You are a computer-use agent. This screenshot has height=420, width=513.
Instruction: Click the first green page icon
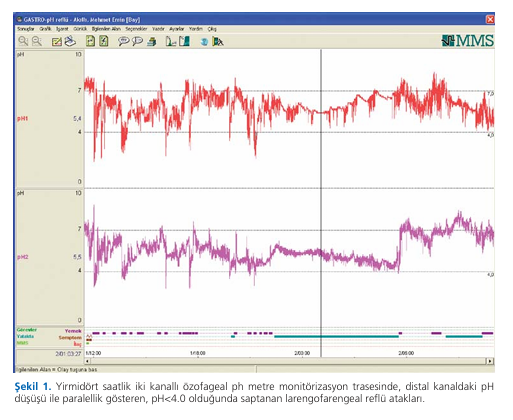pos(90,41)
